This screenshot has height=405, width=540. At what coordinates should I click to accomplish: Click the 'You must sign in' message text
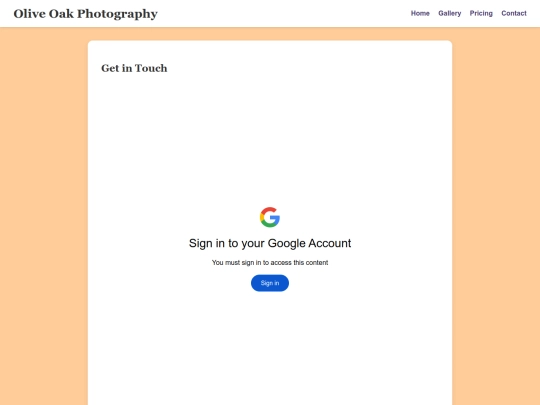[270, 262]
